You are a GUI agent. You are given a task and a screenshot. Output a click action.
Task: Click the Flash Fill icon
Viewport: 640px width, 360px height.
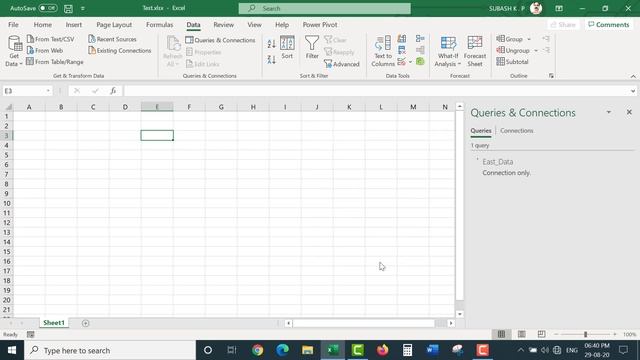[x=402, y=39]
